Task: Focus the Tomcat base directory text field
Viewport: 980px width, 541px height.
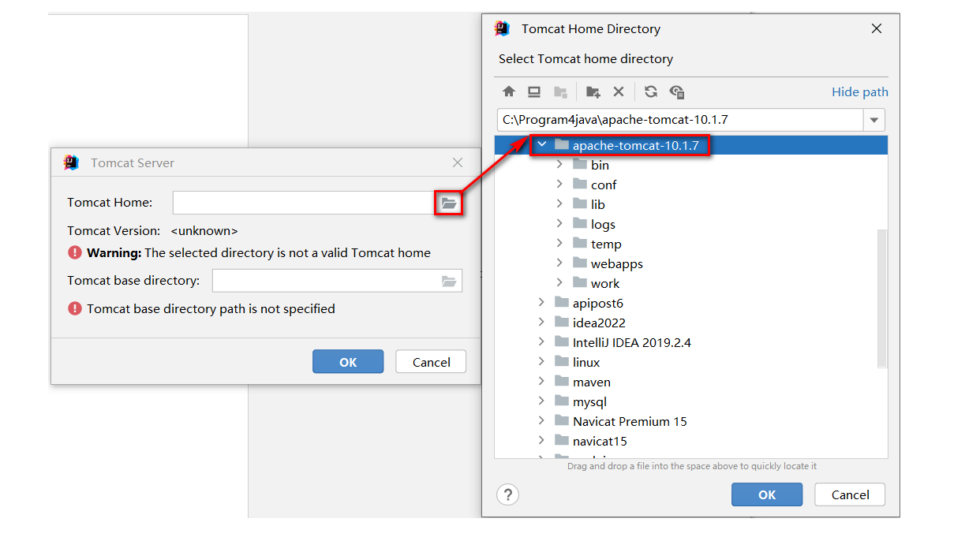Action: (326, 280)
